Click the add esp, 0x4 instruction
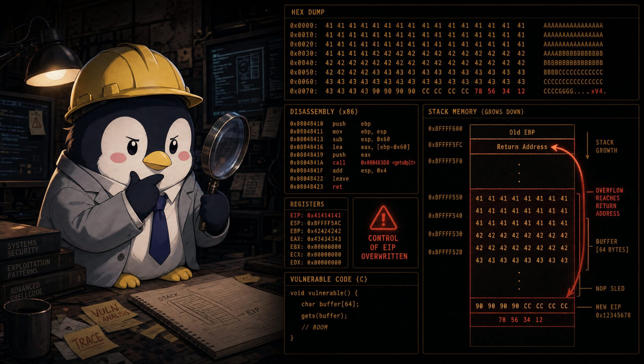This screenshot has height=364, width=644. [x=359, y=171]
